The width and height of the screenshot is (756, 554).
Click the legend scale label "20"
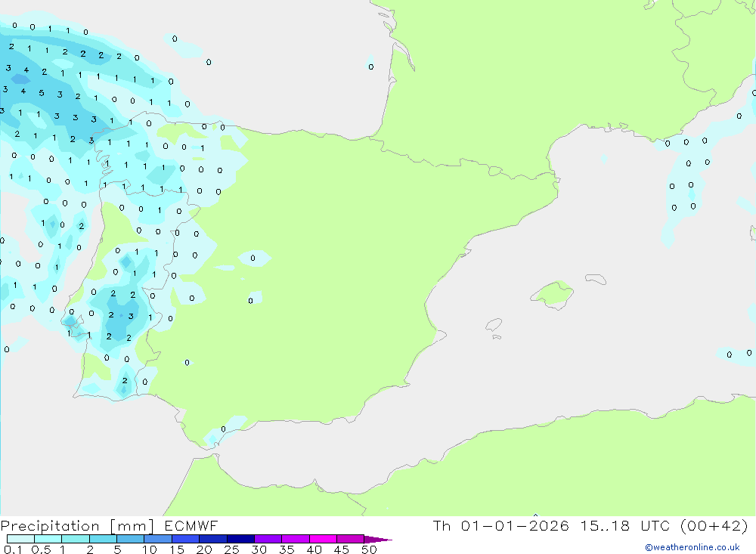tap(204, 549)
